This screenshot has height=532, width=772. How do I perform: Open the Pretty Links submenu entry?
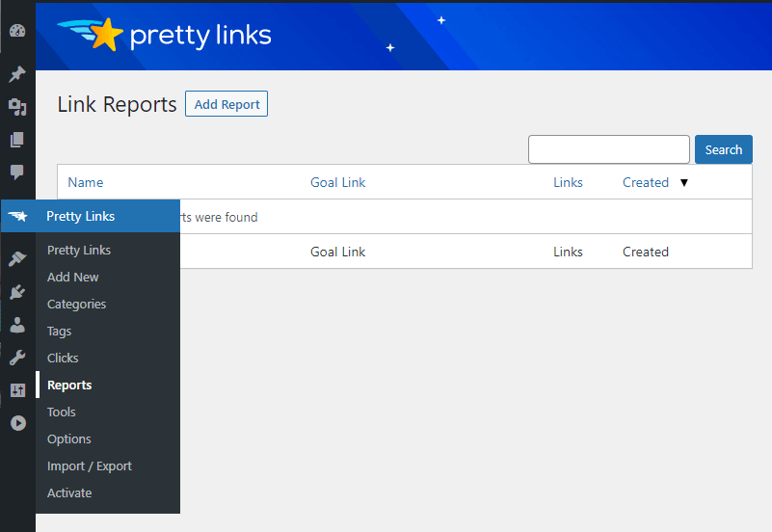[79, 250]
